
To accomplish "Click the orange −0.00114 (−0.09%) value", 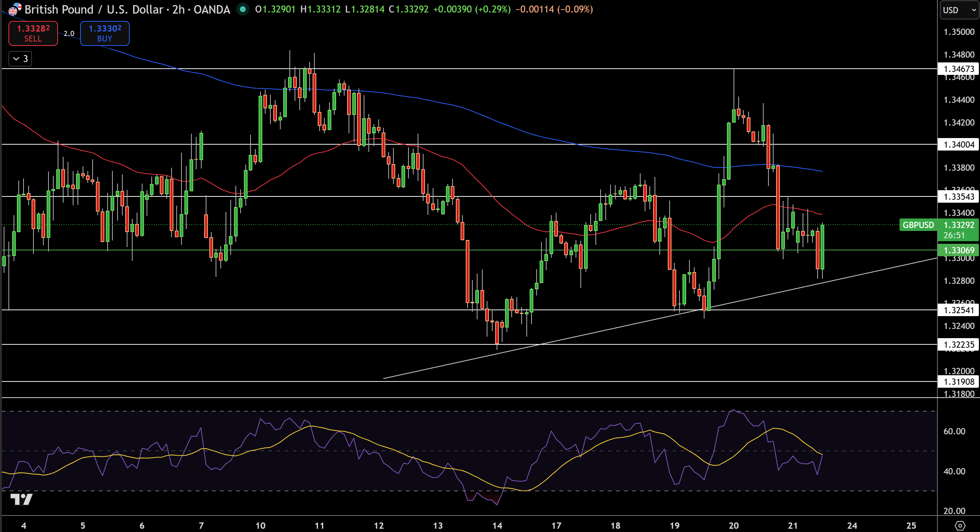I will coord(554,9).
